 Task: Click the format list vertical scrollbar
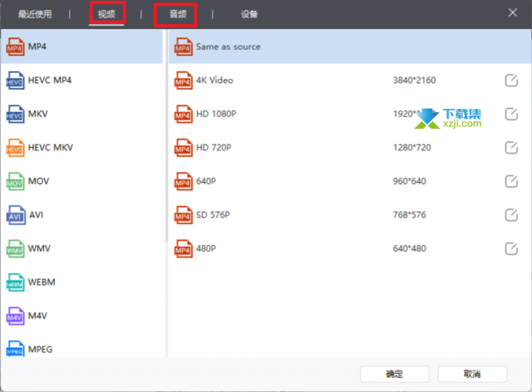(166, 135)
